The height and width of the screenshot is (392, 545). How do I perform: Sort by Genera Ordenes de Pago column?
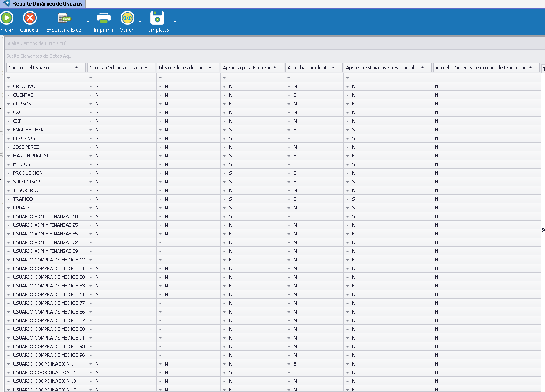(115, 68)
